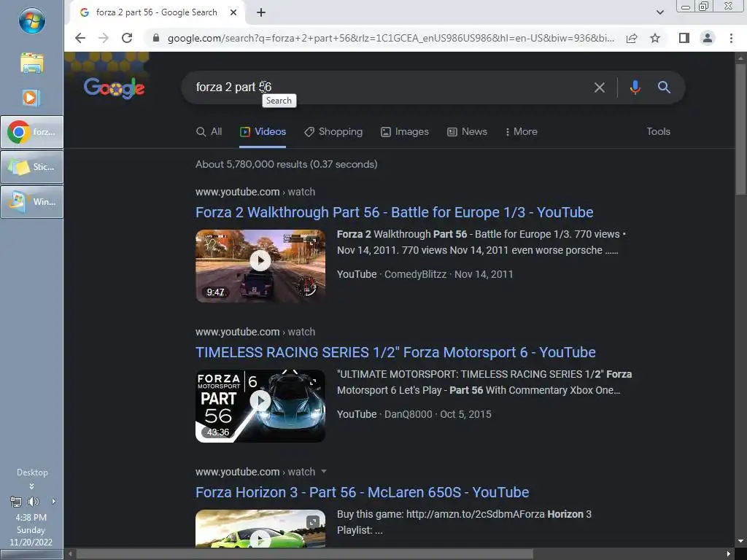Click network icon in system tray
This screenshot has height=560, width=747.
tap(16, 502)
